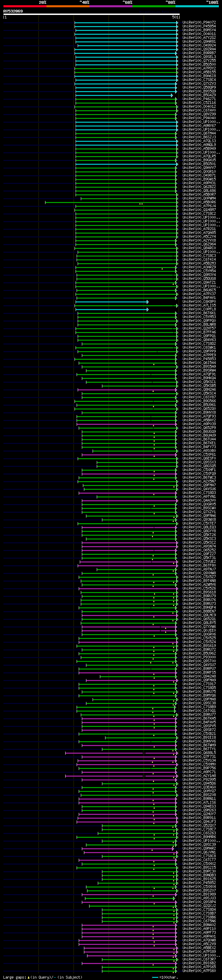This screenshot has width=222, height=980.
Task: Select hit label UniRef100_O49924
Action: point(199,45)
